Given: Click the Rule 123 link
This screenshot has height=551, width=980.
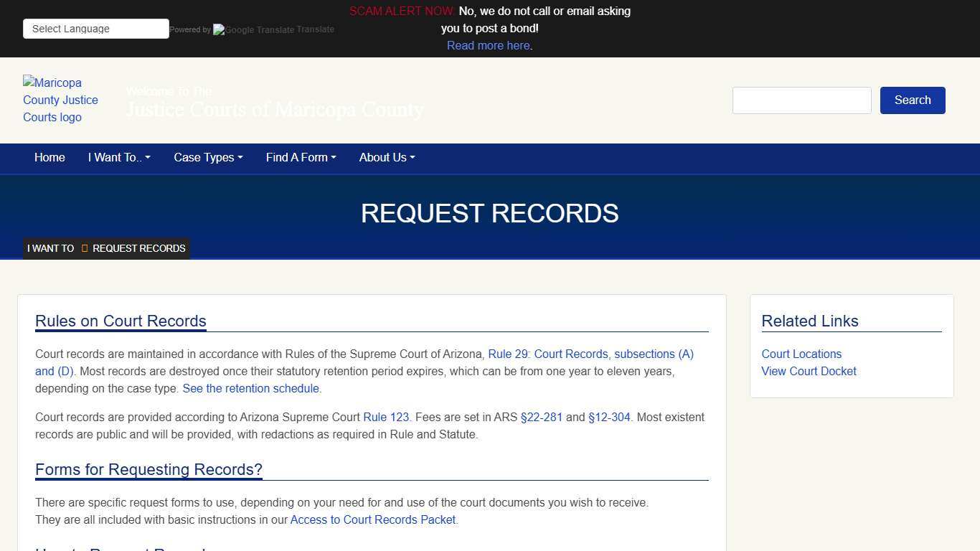Looking at the screenshot, I should pyautogui.click(x=386, y=417).
